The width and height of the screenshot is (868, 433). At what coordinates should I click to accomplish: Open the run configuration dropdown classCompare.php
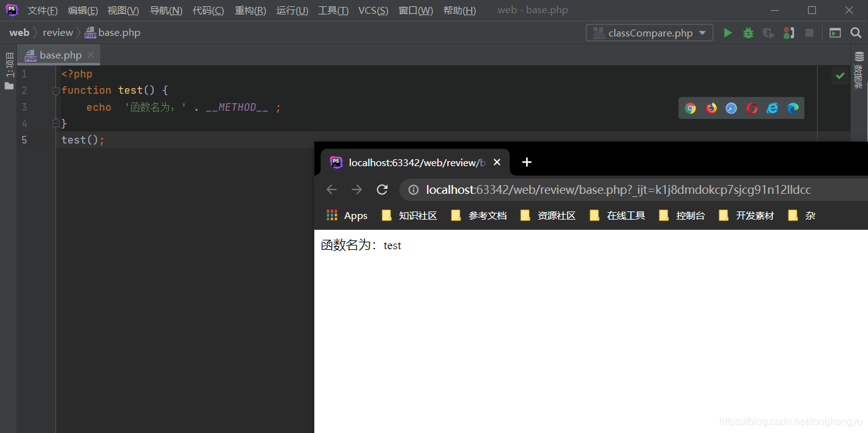point(649,33)
